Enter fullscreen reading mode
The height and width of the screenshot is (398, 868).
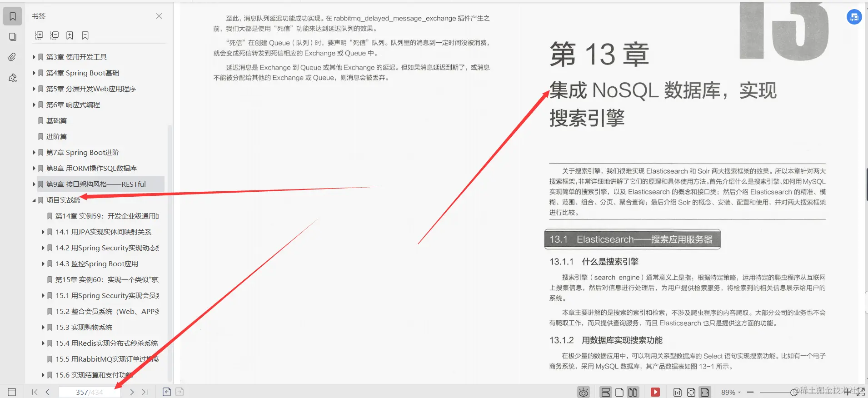[x=860, y=392]
